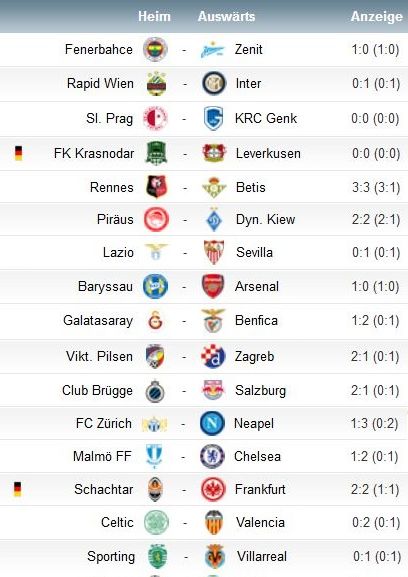Click the German flag beside FK Krasnodar
This screenshot has height=577, width=408.
(x=18, y=153)
